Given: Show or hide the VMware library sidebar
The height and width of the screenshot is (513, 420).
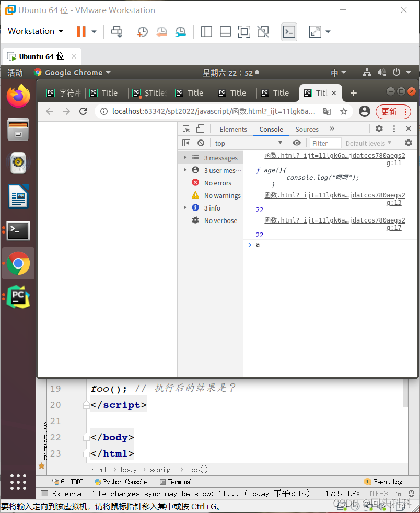Looking at the screenshot, I should click(x=206, y=32).
